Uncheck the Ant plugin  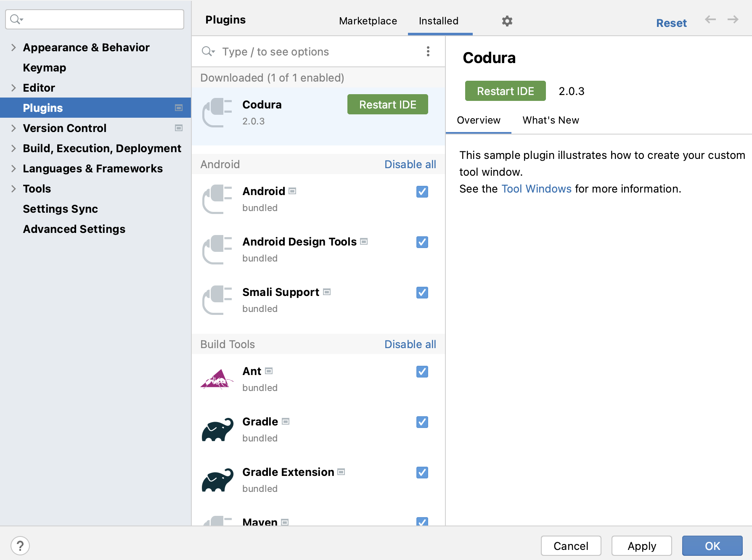coord(422,372)
